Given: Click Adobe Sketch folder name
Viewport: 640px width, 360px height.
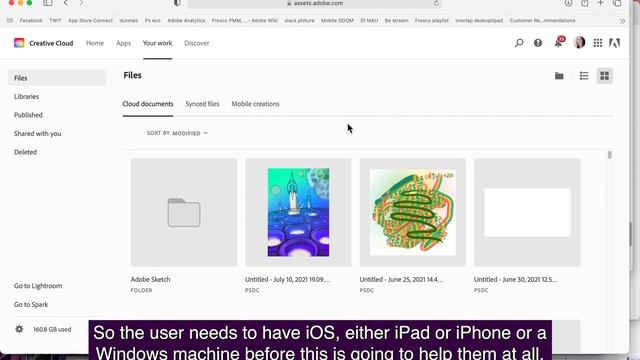Looking at the screenshot, I should pyautogui.click(x=151, y=280).
